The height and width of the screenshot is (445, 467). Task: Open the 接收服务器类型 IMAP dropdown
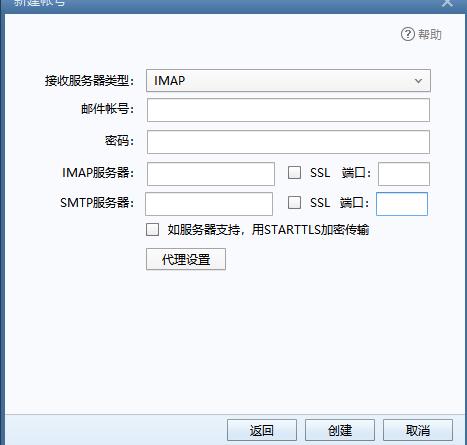(288, 81)
